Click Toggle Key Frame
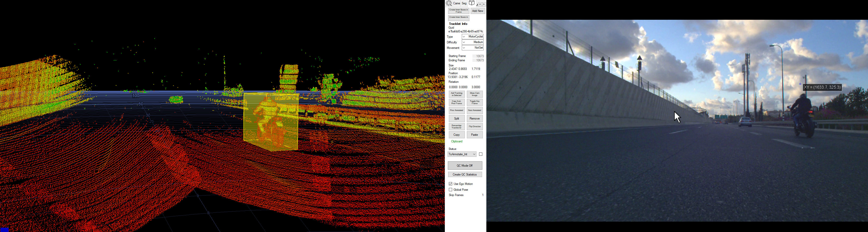 tap(475, 102)
